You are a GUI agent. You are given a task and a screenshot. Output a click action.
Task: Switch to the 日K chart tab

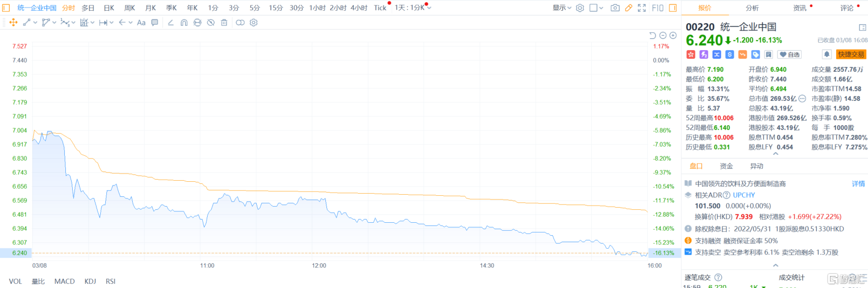point(109,8)
